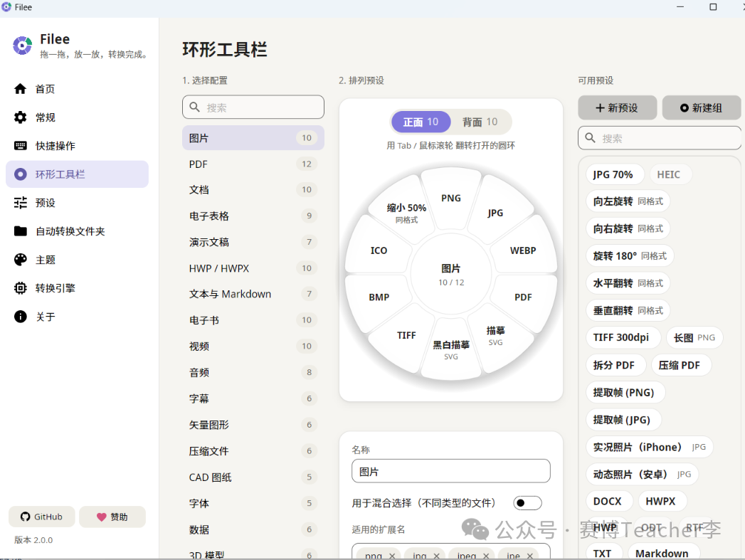Click the magnifier icon in the 选择配置 search box
The image size is (745, 560).
194,107
